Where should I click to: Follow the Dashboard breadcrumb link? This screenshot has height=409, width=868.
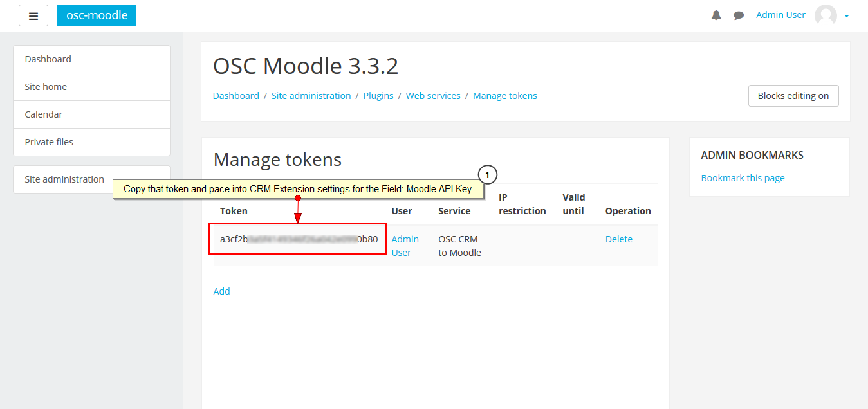tap(236, 96)
